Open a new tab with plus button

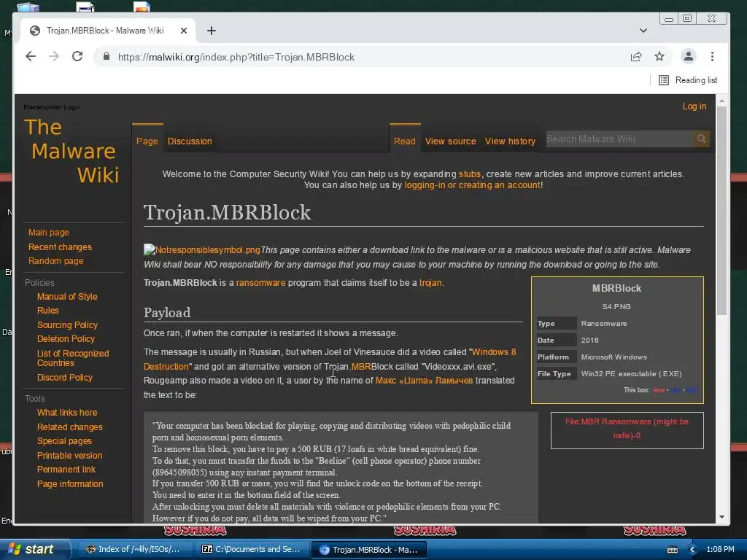212,31
